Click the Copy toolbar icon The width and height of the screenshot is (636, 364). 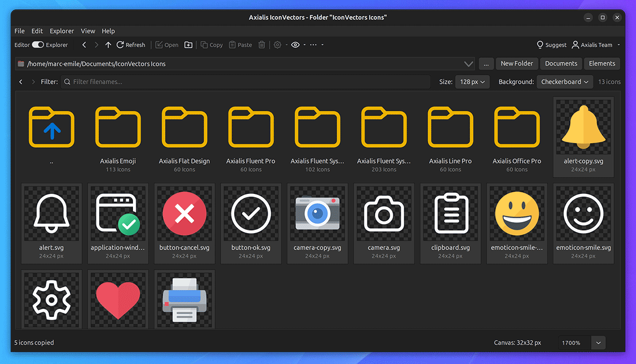tap(211, 45)
